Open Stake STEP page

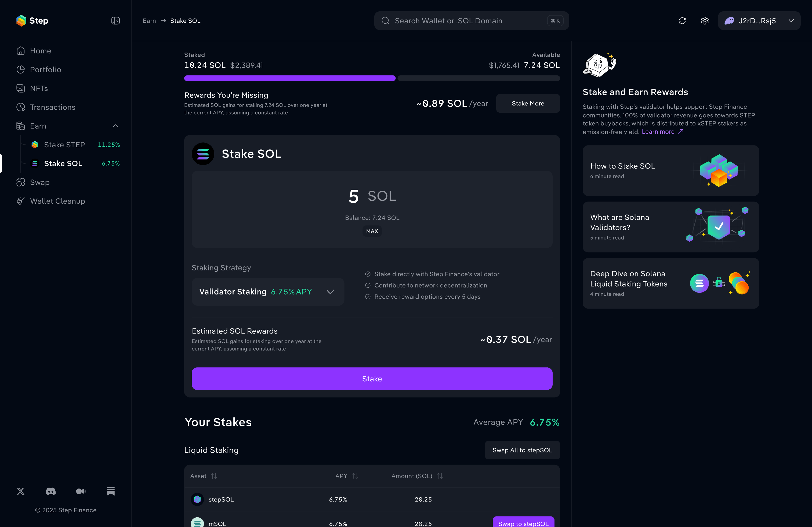coord(64,145)
